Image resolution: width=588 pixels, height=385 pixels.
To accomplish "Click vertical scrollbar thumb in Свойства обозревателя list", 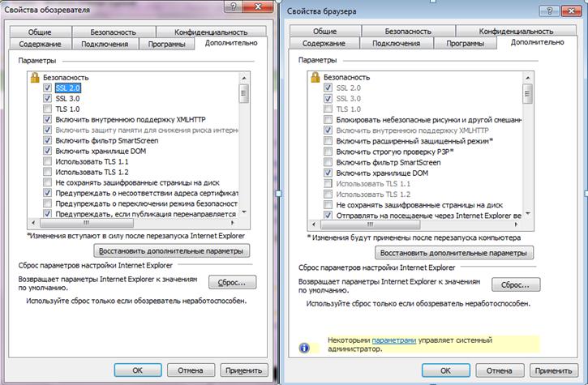I will 244,93.
